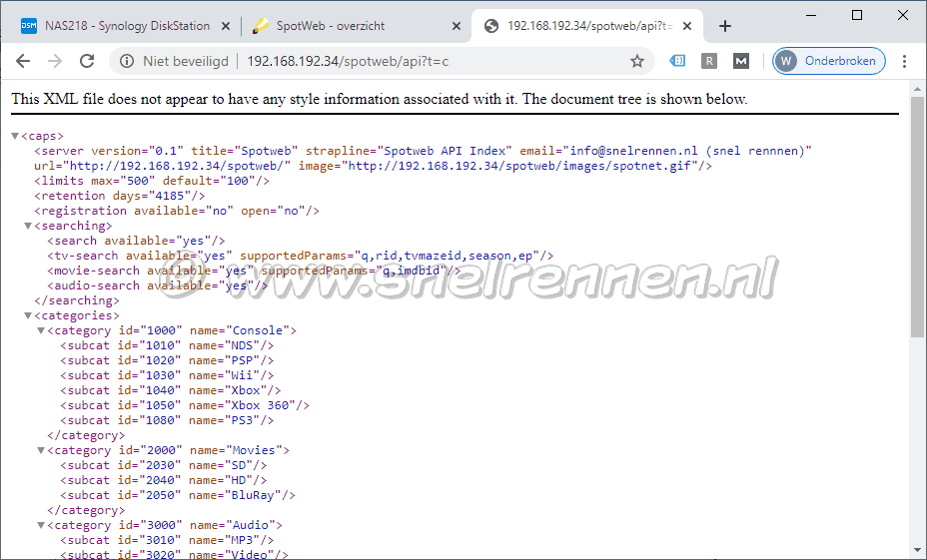Viewport: 927px width, 560px height.
Task: Focus the address bar URL
Action: click(348, 62)
